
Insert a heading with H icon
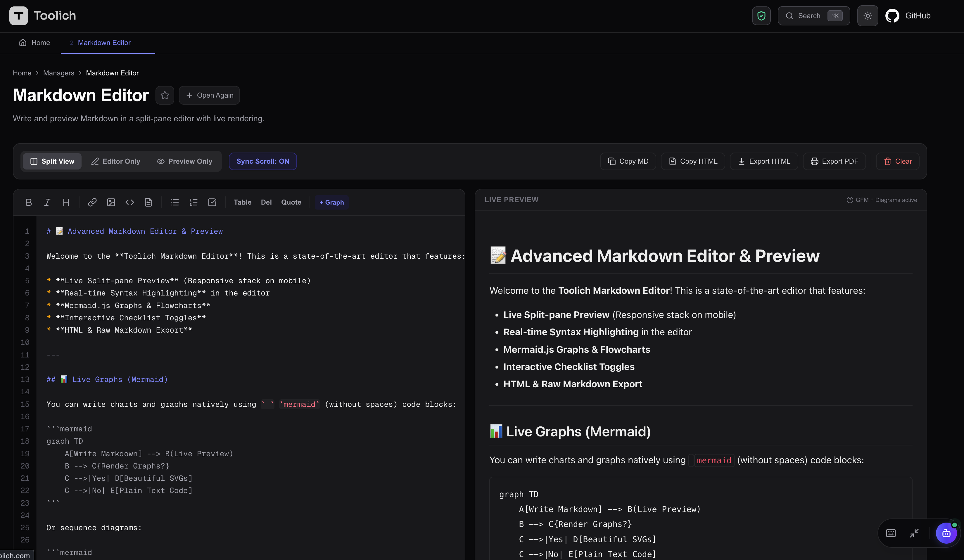click(66, 202)
